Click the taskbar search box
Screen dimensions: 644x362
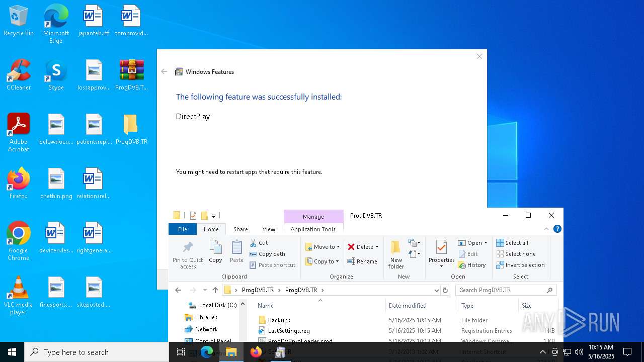[97, 352]
